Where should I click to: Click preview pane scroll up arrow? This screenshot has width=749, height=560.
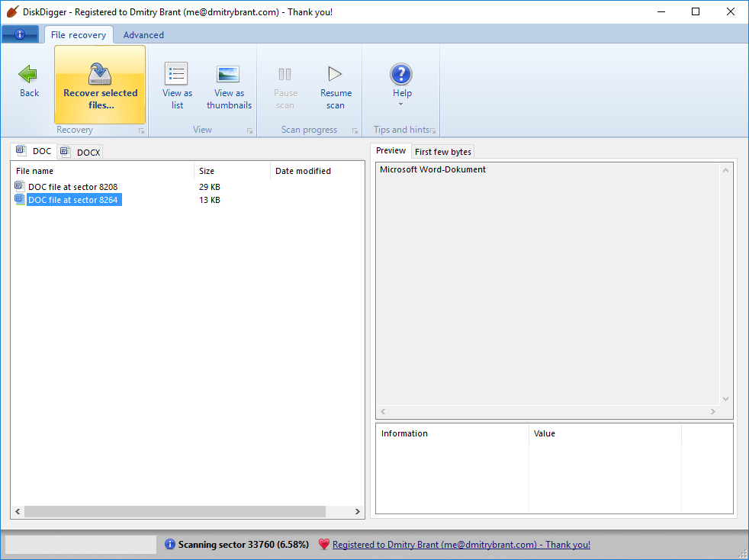pos(725,170)
